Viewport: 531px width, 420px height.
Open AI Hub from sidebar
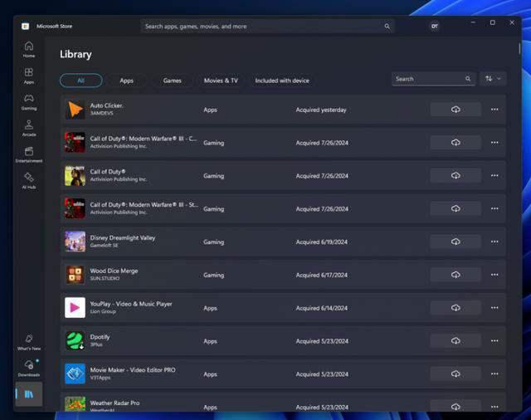pyautogui.click(x=29, y=180)
